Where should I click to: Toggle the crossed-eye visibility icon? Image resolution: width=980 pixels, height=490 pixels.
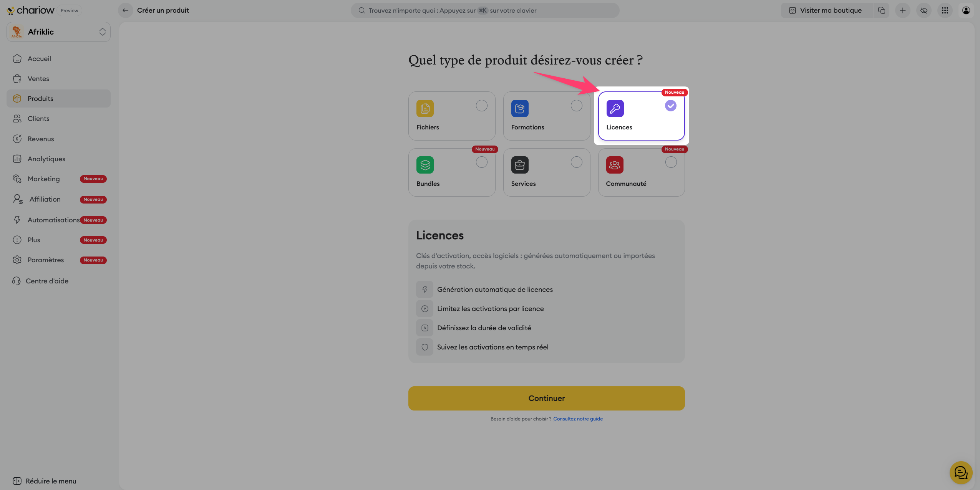[924, 10]
